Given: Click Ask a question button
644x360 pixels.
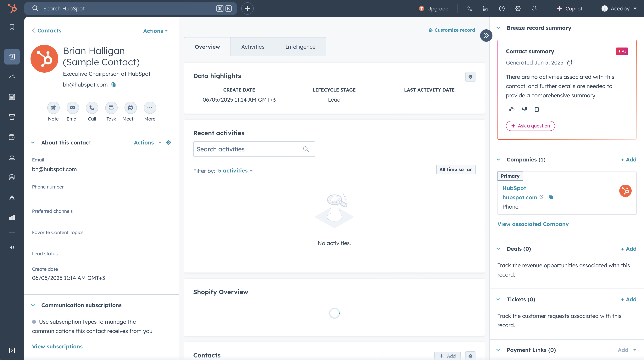Looking at the screenshot, I should [530, 126].
